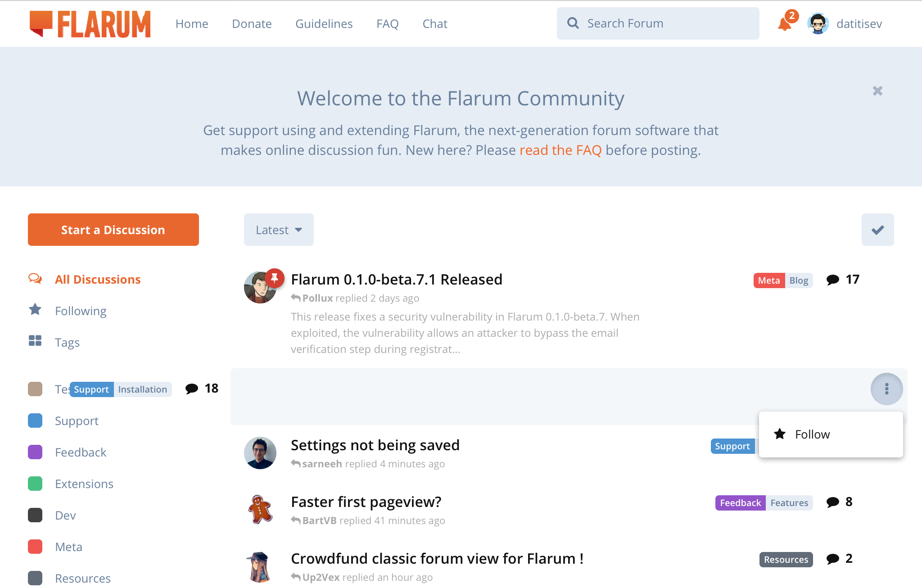Open the Flarum beta release author avatar
The image size is (922, 588).
pyautogui.click(x=260, y=287)
